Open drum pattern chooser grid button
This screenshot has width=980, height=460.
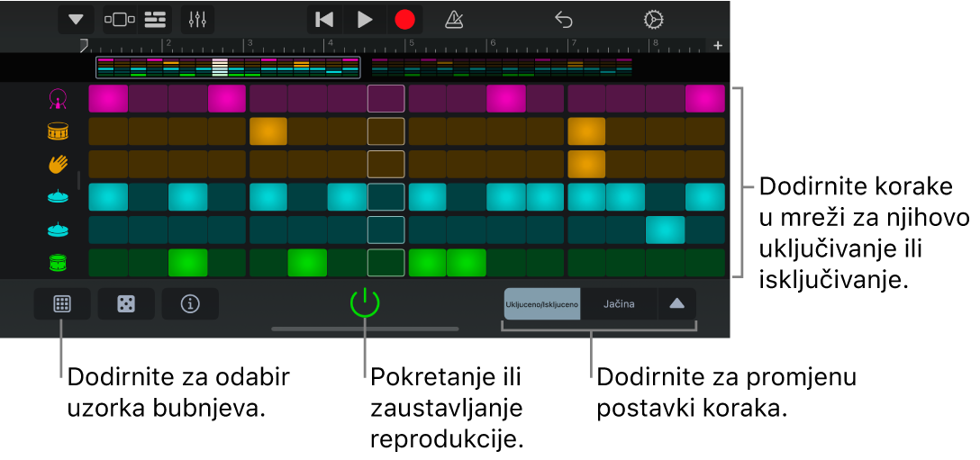pos(62,303)
